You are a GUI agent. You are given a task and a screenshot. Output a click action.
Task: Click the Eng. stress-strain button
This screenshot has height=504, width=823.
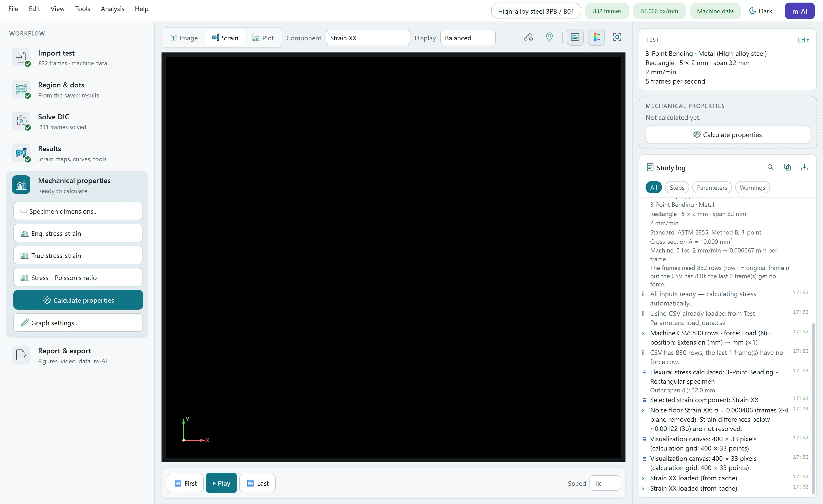pyautogui.click(x=78, y=233)
